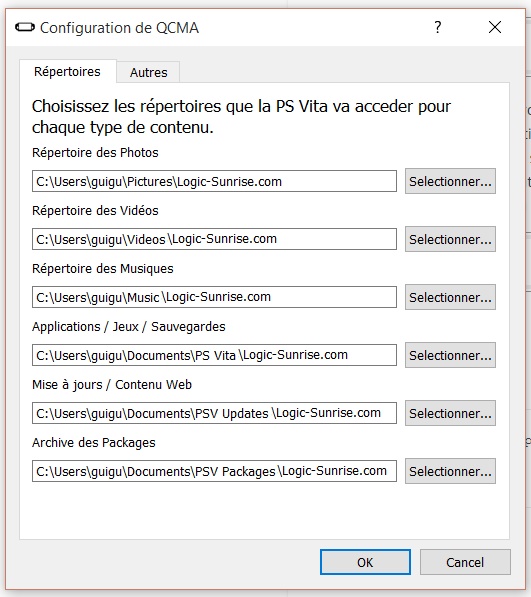This screenshot has width=531, height=597.
Task: Click Selectionner for Répertoire des Musiques
Action: (x=450, y=297)
